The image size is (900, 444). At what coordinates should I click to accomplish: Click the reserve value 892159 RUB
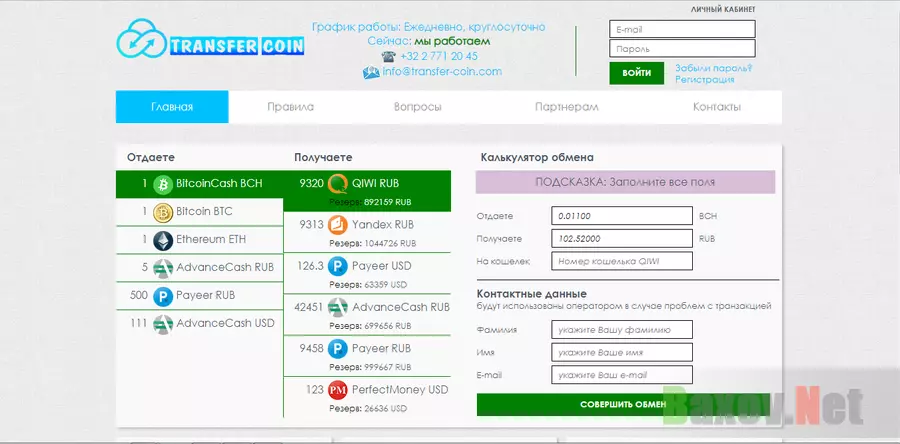coord(388,202)
